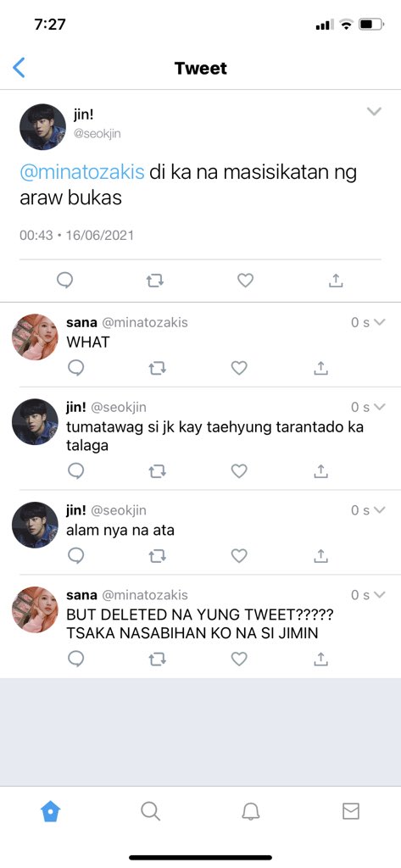Open the @minatozakis mention link
Image resolution: width=401 pixels, height=868 pixels.
pyautogui.click(x=82, y=172)
